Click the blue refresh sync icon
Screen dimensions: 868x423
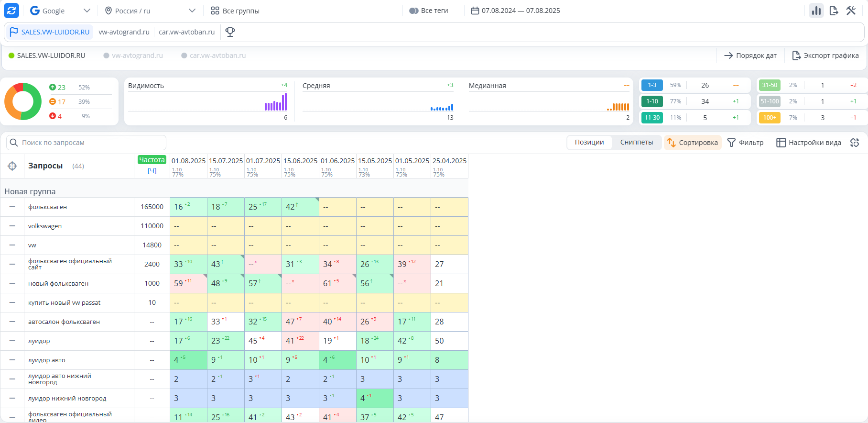coord(11,11)
